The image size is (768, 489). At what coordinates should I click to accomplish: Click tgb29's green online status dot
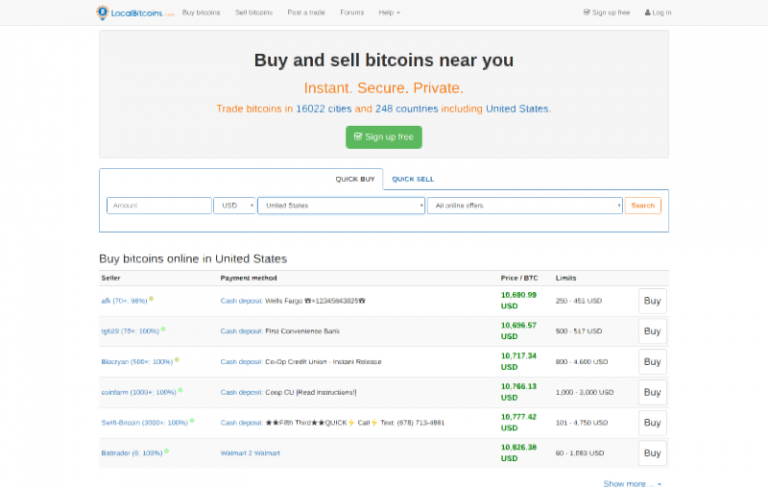(x=163, y=329)
